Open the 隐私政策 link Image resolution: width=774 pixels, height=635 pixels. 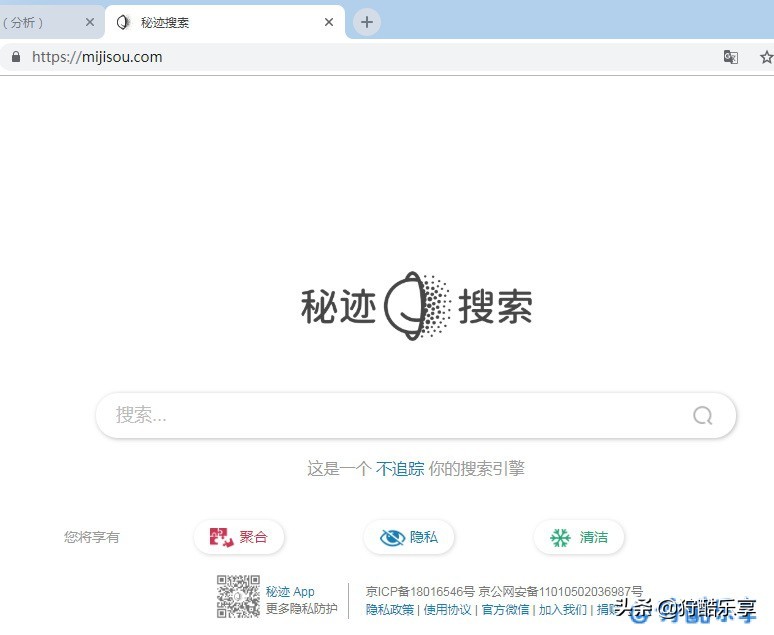pyautogui.click(x=390, y=609)
